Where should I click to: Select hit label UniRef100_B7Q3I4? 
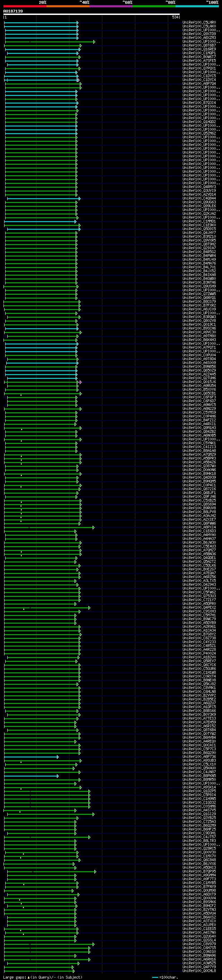tap(199, 103)
